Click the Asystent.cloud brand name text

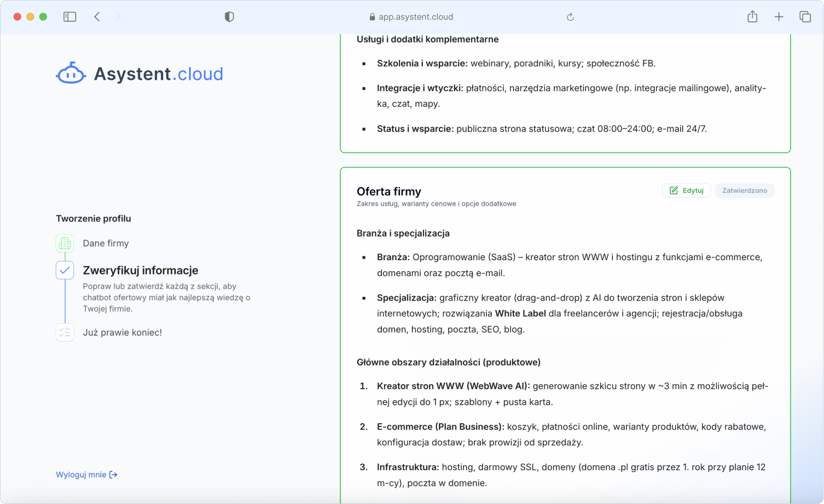(158, 74)
